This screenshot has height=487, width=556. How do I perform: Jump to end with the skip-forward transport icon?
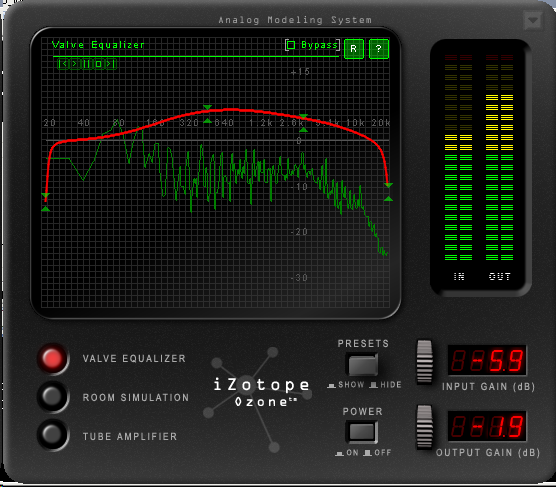(x=110, y=64)
